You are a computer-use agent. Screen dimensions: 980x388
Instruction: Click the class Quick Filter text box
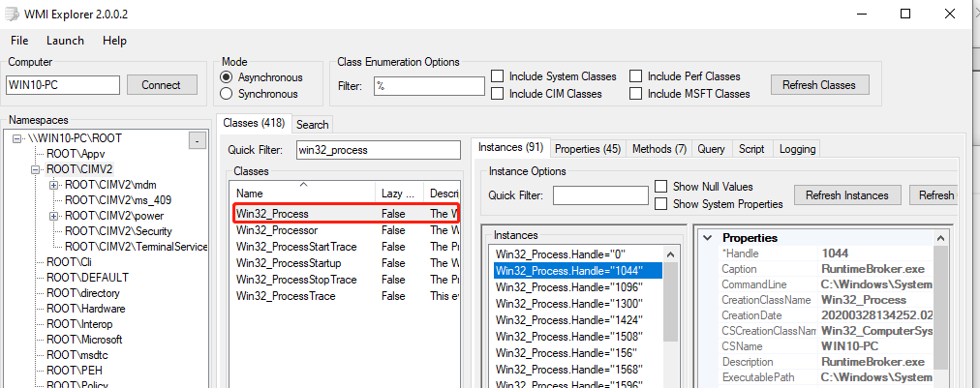pos(377,150)
